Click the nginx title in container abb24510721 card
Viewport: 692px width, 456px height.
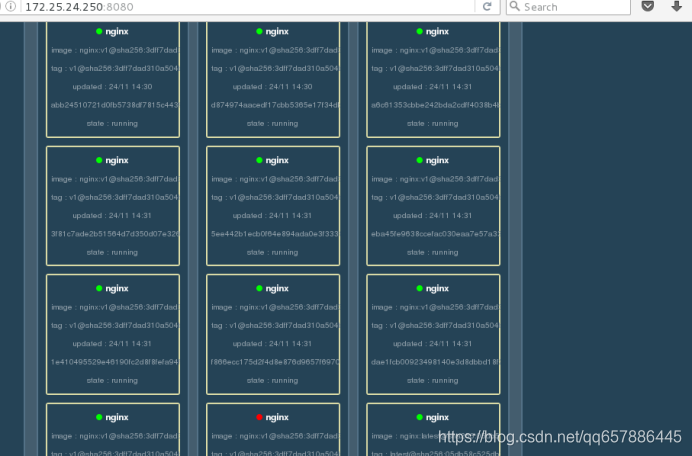pos(117,32)
